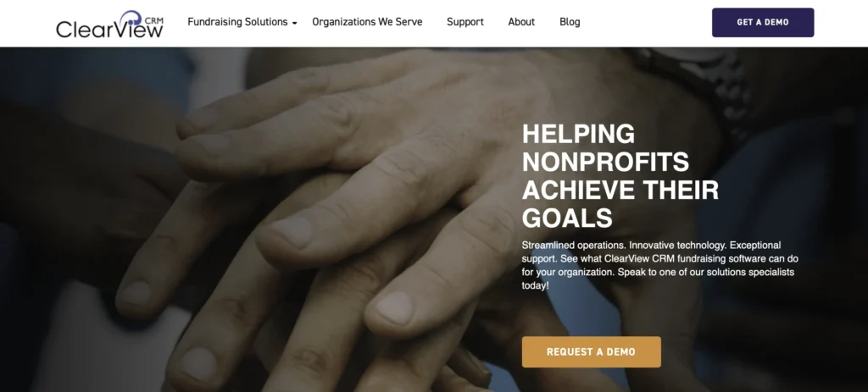Go to the Support page
Screen dimensions: 868x392
point(465,22)
